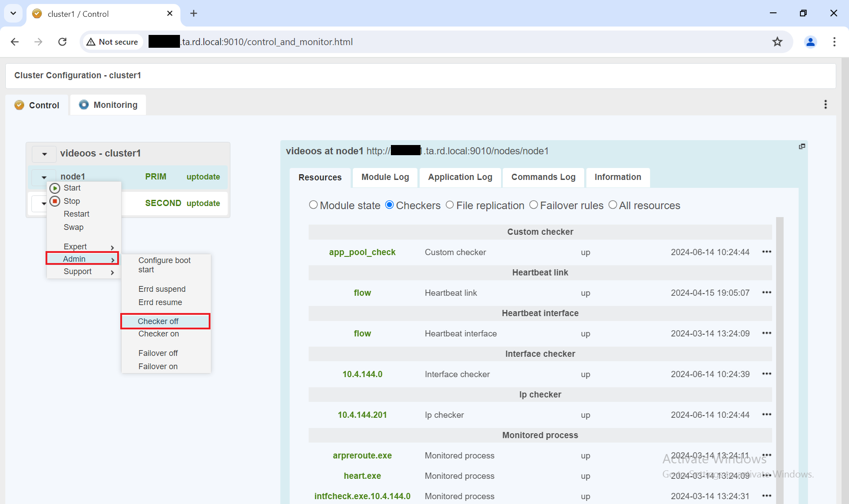Open three-dots menu for app_pool_check
849x504 pixels.
766,252
